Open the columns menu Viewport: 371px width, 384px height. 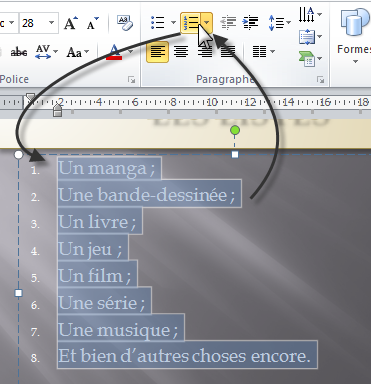pos(263,52)
